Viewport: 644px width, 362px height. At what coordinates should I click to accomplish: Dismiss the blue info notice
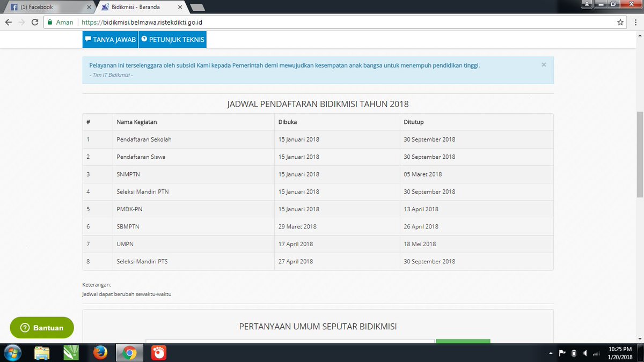point(544,64)
